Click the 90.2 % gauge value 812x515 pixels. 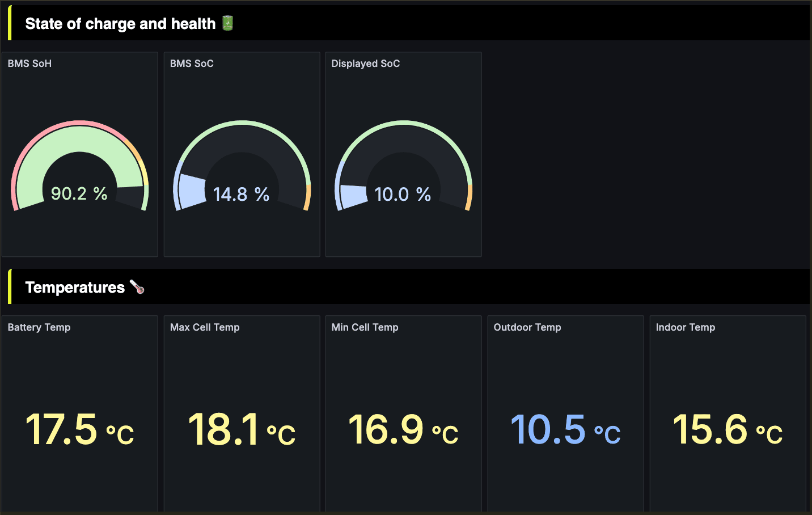79,194
